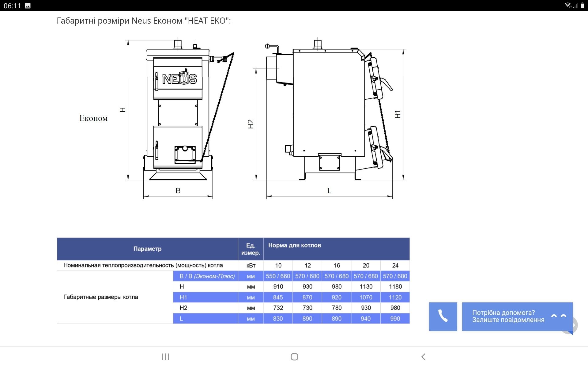
Task: Tap the H1 value 1120 cell
Action: point(395,297)
